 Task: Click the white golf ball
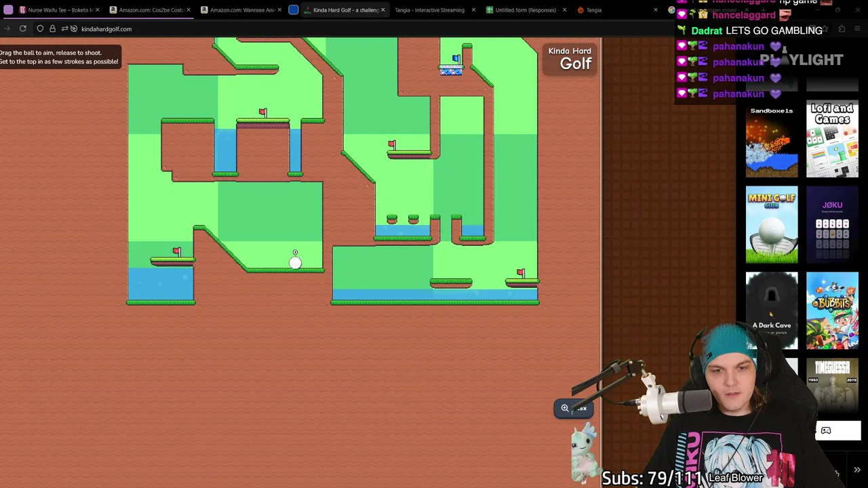[295, 263]
